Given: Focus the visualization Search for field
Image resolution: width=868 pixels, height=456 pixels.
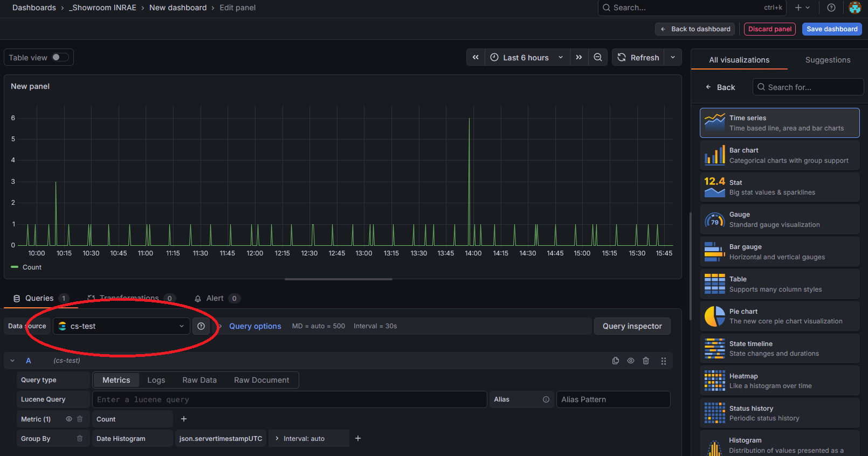Looking at the screenshot, I should [x=808, y=87].
